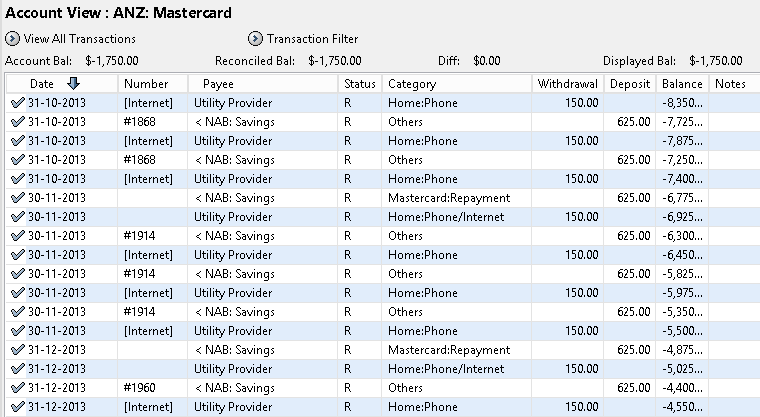Click checkmark on 31-12-2013 Mastercard:Repayment row
The height and width of the screenshot is (417, 760).
click(17, 350)
